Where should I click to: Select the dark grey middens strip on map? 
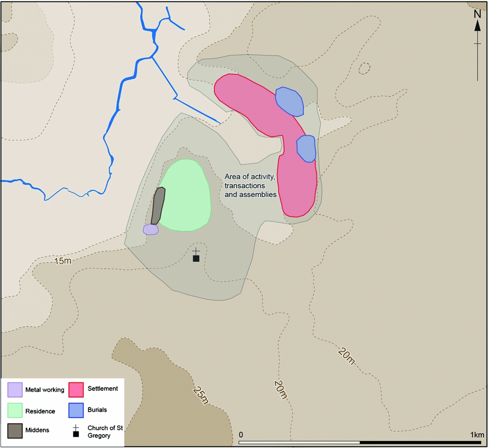[158, 206]
